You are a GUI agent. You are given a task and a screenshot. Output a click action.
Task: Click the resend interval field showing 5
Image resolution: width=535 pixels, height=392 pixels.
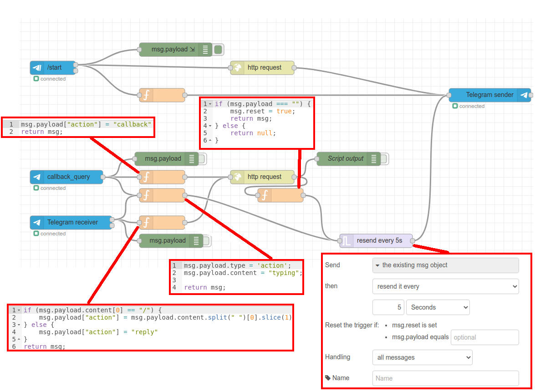[x=388, y=307]
